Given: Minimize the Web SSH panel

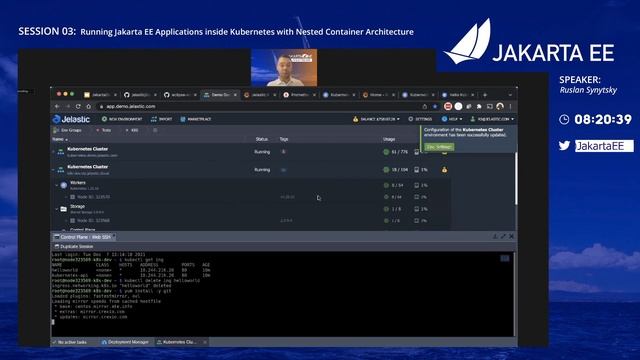Looking at the screenshot, I should click(495, 236).
